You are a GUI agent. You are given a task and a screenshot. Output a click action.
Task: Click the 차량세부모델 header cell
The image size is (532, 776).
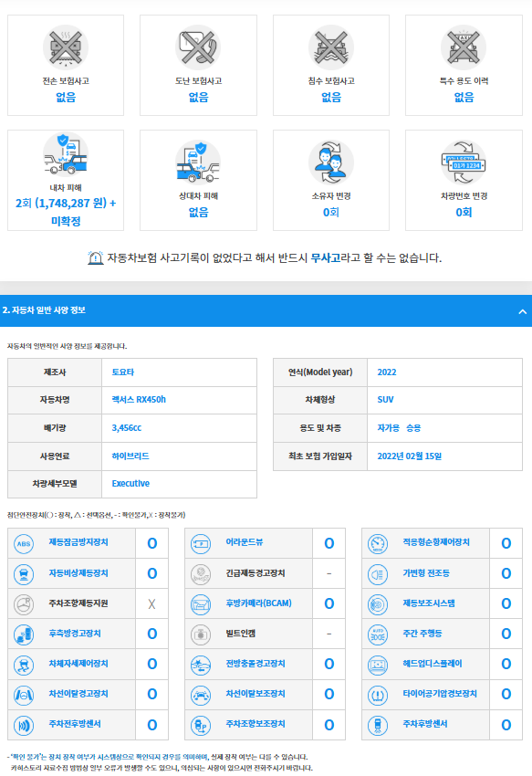(x=55, y=484)
